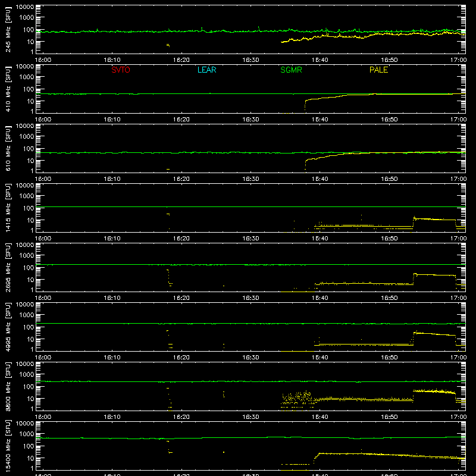Viewport: 476px width, 476px height.
Task: Click the 16:40 tick label of 410 MHz plot
Action: 320,120
